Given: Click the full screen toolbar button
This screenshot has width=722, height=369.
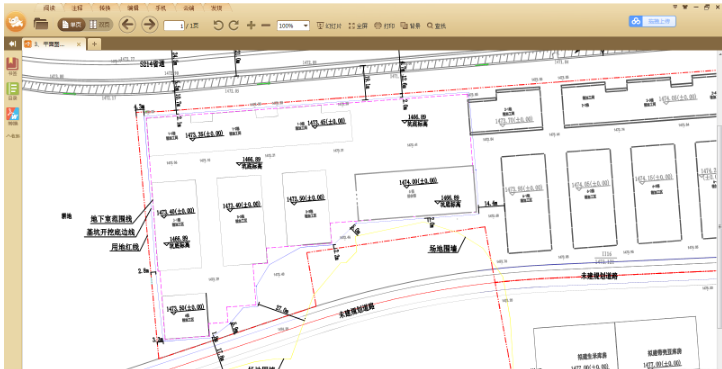Looking at the screenshot, I should tap(358, 26).
